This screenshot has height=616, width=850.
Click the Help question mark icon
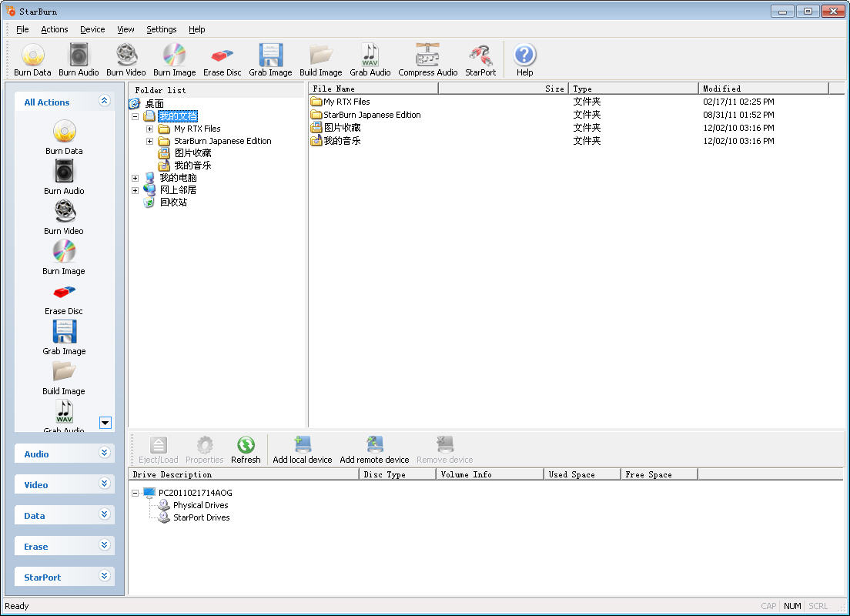[524, 56]
